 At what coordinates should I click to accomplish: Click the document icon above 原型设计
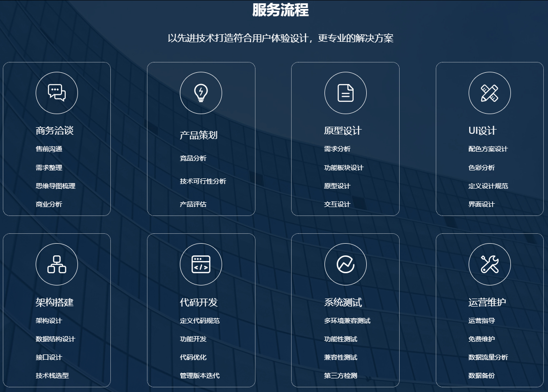(x=345, y=93)
